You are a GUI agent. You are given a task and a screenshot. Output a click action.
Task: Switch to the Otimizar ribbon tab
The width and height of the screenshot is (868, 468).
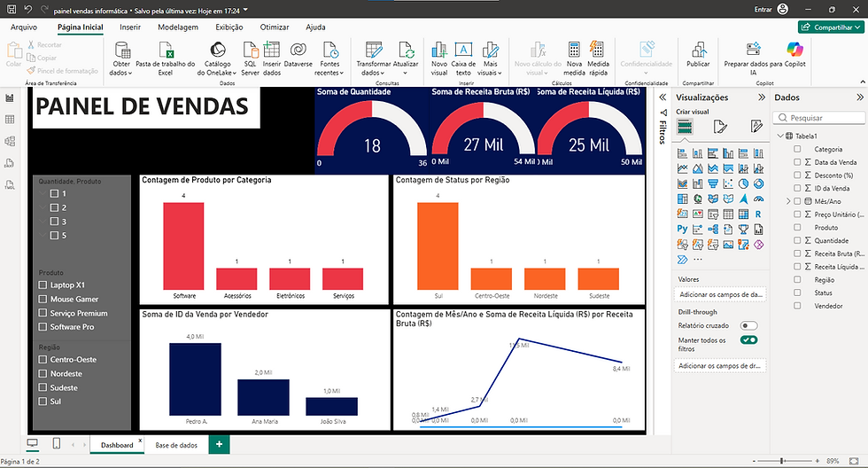275,27
